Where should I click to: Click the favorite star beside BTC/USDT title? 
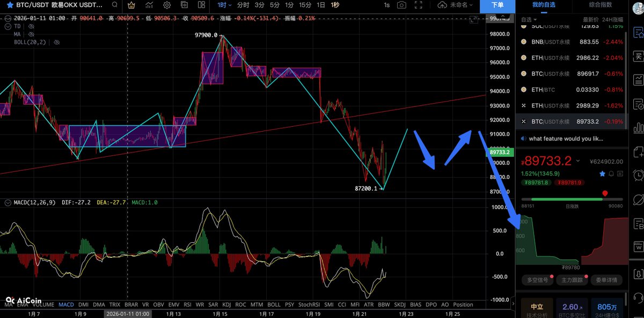[x=10, y=5]
